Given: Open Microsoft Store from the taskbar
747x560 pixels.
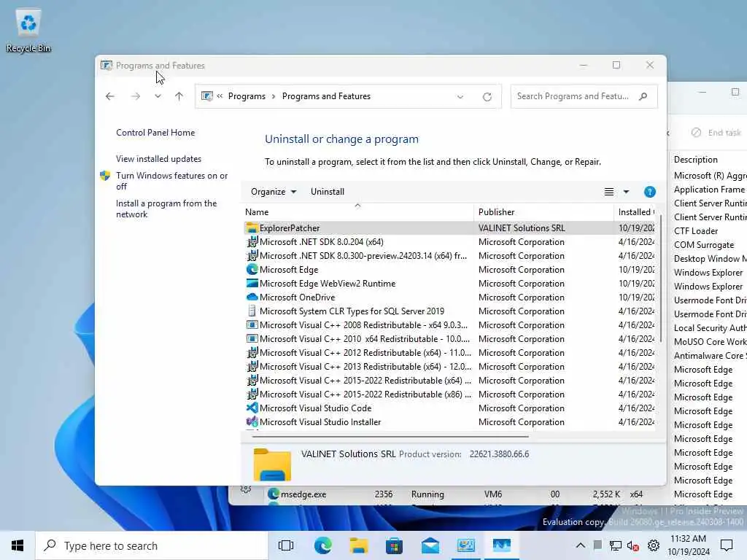Looking at the screenshot, I should [x=394, y=545].
